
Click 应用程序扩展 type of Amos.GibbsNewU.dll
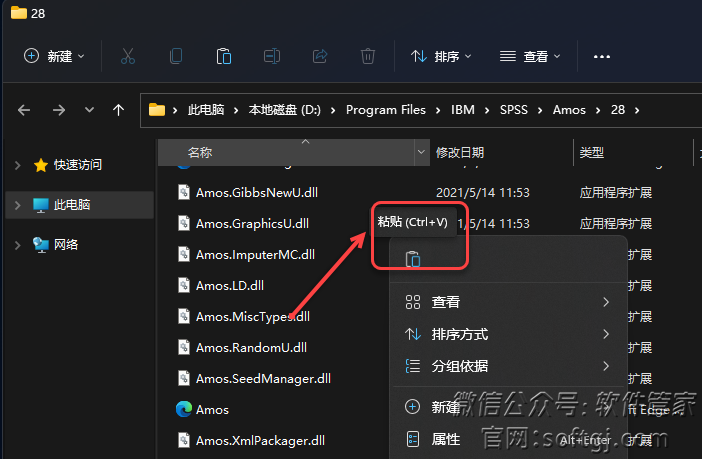(616, 193)
